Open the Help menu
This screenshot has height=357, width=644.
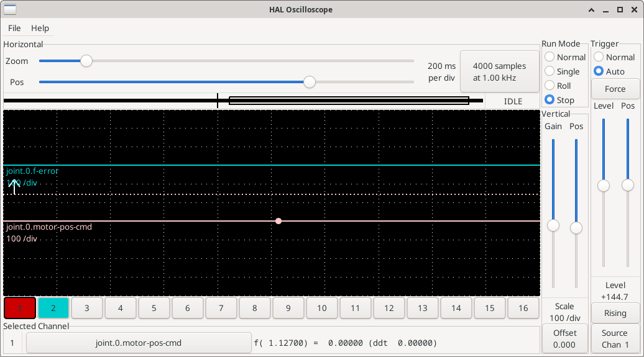tap(40, 28)
